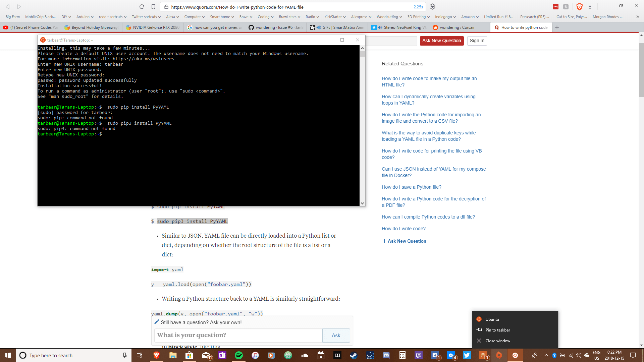Open Steam from the taskbar
The height and width of the screenshot is (362, 644).
pos(354,355)
